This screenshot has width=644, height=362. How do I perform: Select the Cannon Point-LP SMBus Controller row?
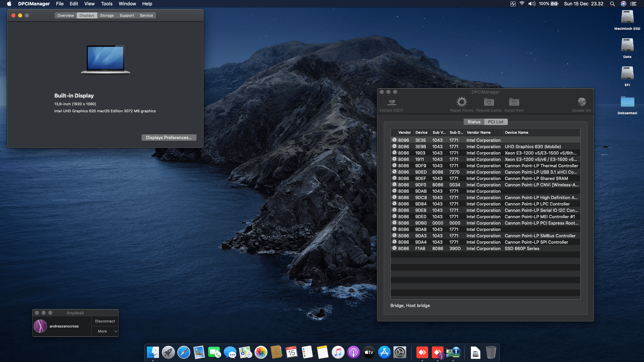tap(485, 236)
